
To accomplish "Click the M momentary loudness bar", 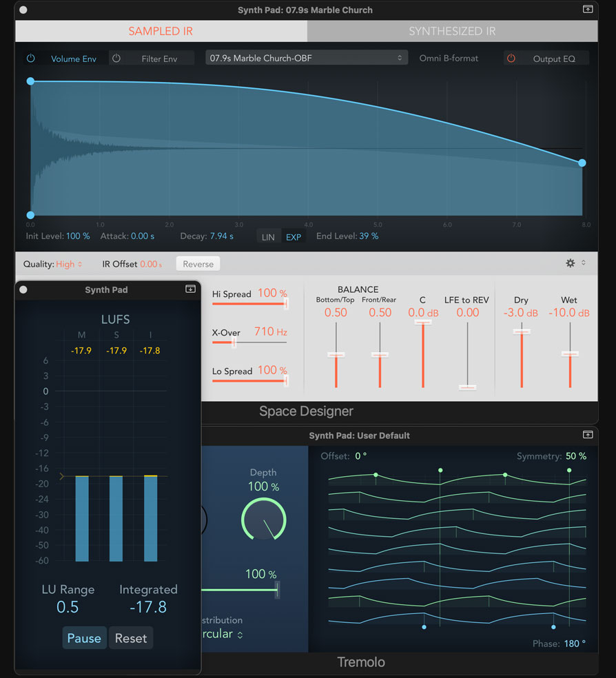I will [x=82, y=518].
